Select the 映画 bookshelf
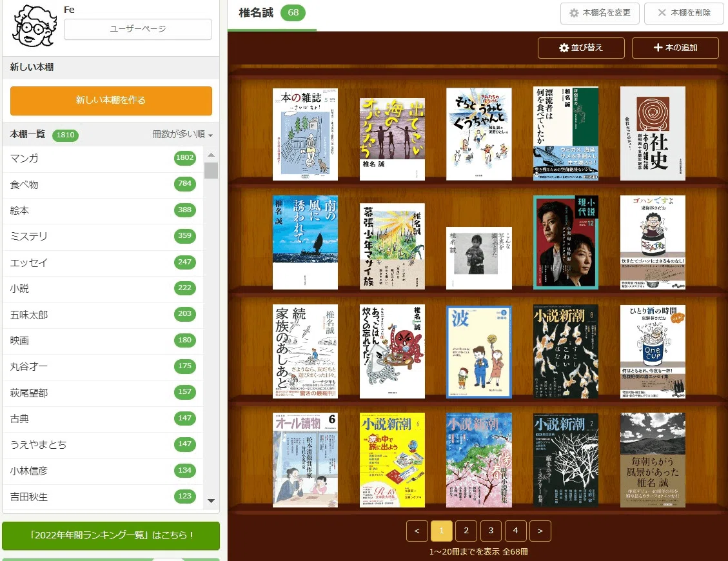Image resolution: width=728 pixels, height=561 pixels. [103, 341]
